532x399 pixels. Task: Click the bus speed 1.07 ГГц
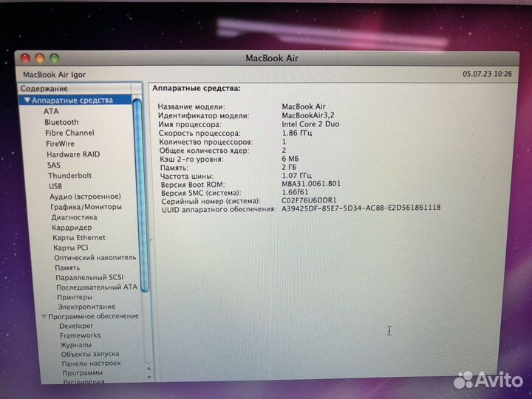[x=296, y=176]
